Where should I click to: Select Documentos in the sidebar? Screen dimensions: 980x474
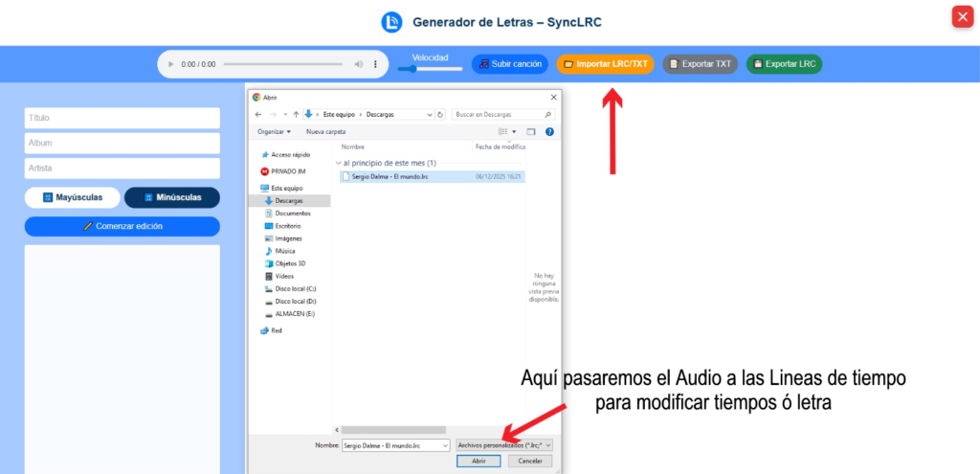tap(293, 213)
